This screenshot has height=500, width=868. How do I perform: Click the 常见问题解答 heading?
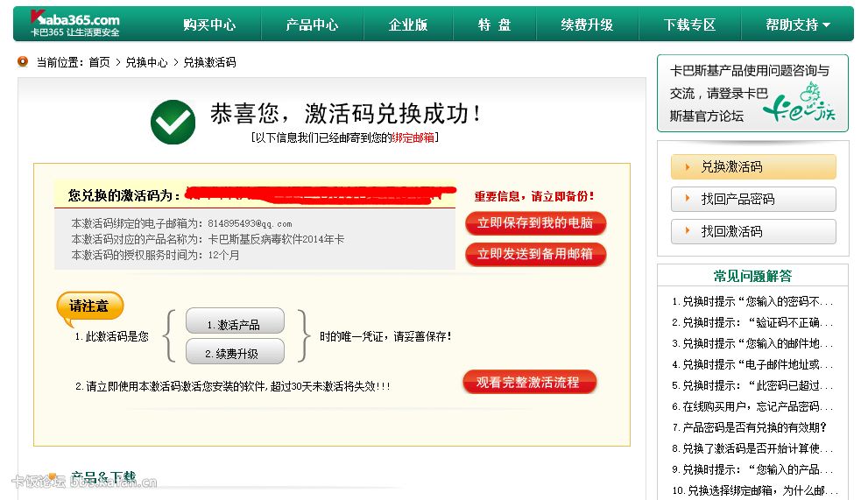[753, 276]
